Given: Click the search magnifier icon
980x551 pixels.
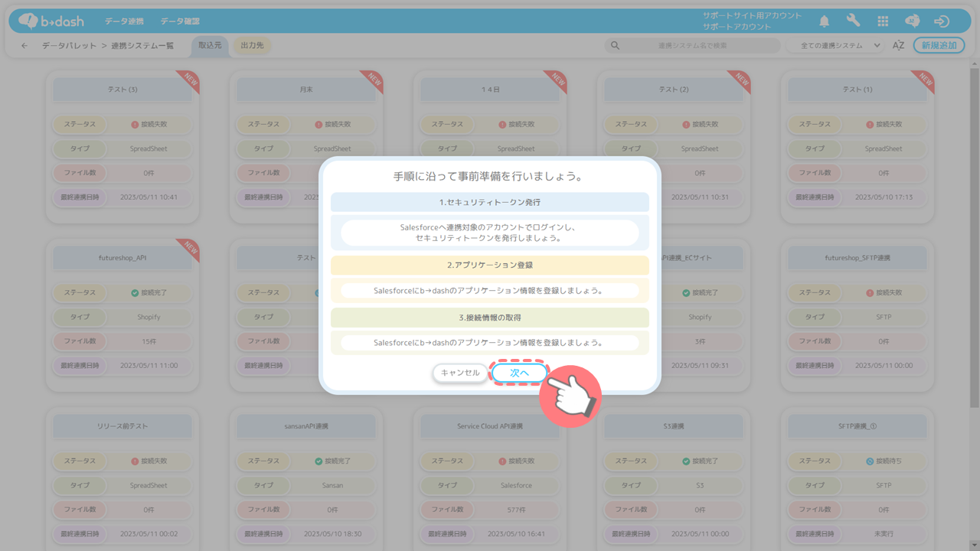Looking at the screenshot, I should [615, 46].
